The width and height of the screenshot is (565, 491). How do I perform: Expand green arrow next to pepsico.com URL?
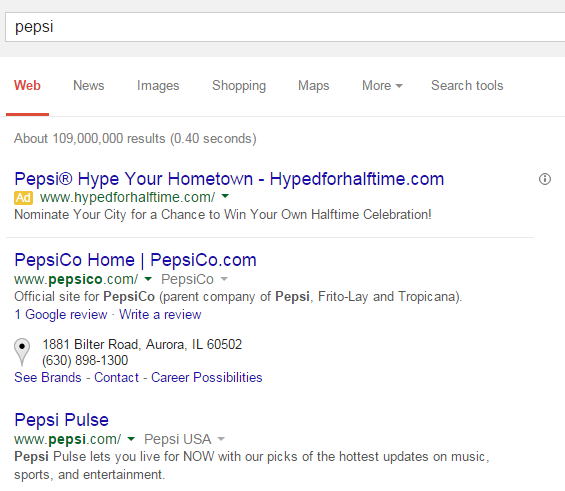(x=148, y=278)
